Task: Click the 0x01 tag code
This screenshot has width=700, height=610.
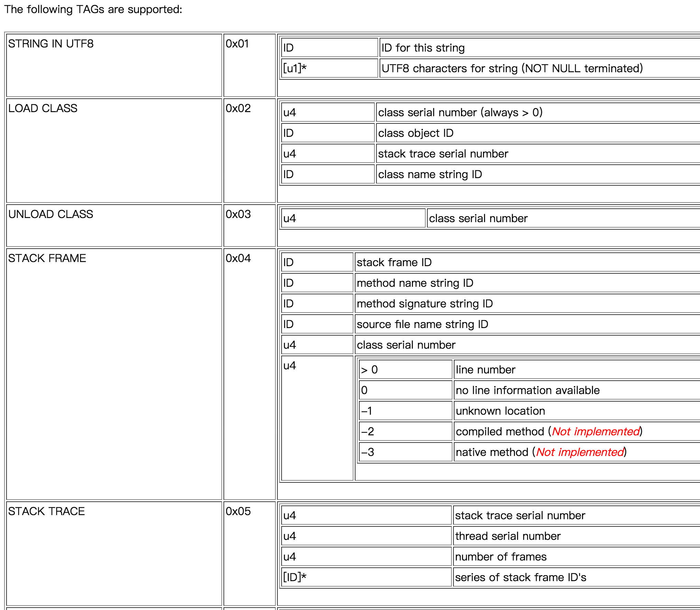Action: pos(237,44)
